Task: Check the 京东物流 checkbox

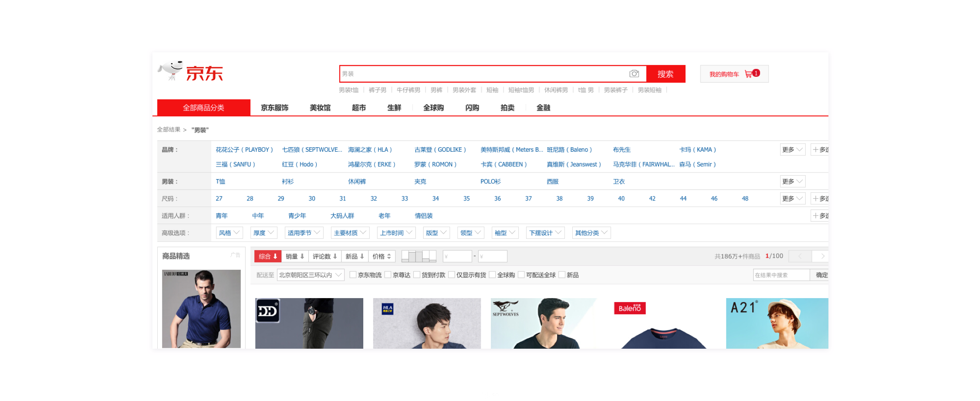Action: pyautogui.click(x=353, y=275)
